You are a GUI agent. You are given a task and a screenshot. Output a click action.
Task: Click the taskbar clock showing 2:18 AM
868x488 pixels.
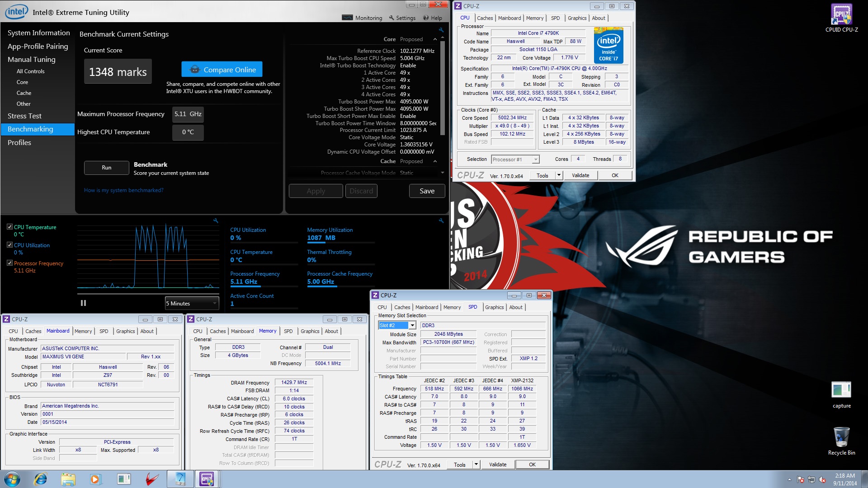tap(844, 479)
